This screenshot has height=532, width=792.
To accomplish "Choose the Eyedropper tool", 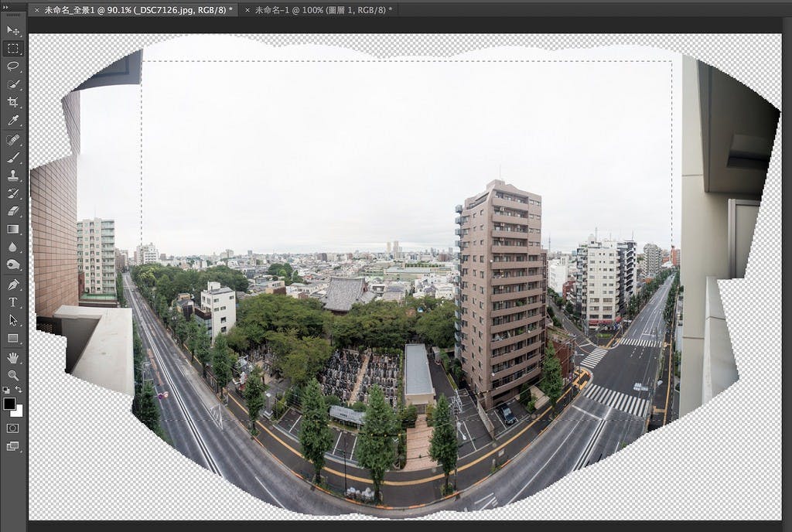I will point(13,120).
